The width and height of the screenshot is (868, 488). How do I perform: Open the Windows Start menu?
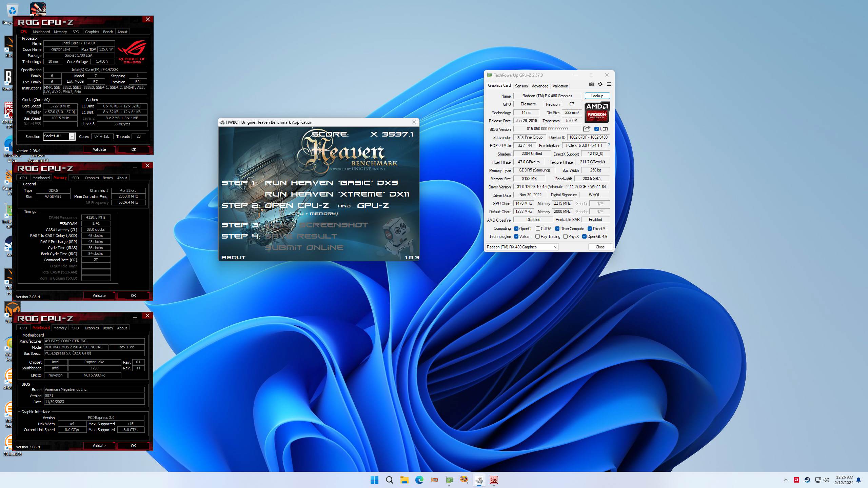pos(374,480)
